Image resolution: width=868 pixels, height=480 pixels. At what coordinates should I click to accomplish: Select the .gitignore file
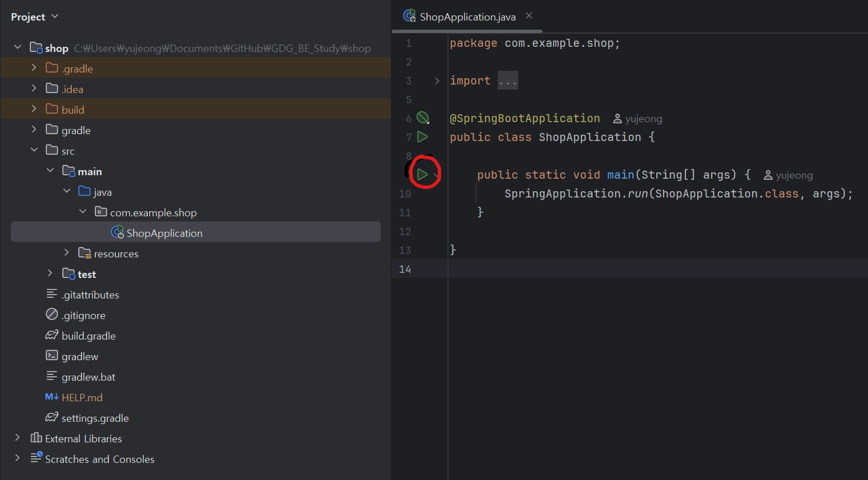coord(83,316)
